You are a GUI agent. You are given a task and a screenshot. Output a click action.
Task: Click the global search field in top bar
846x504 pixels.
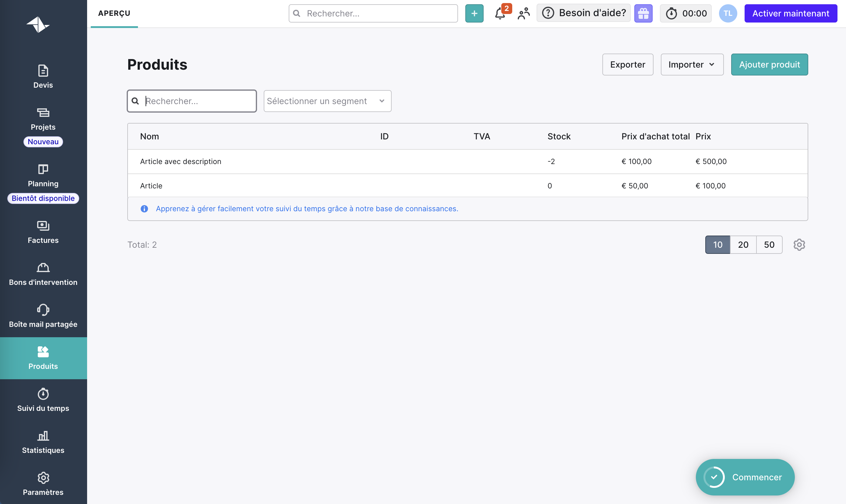(373, 14)
